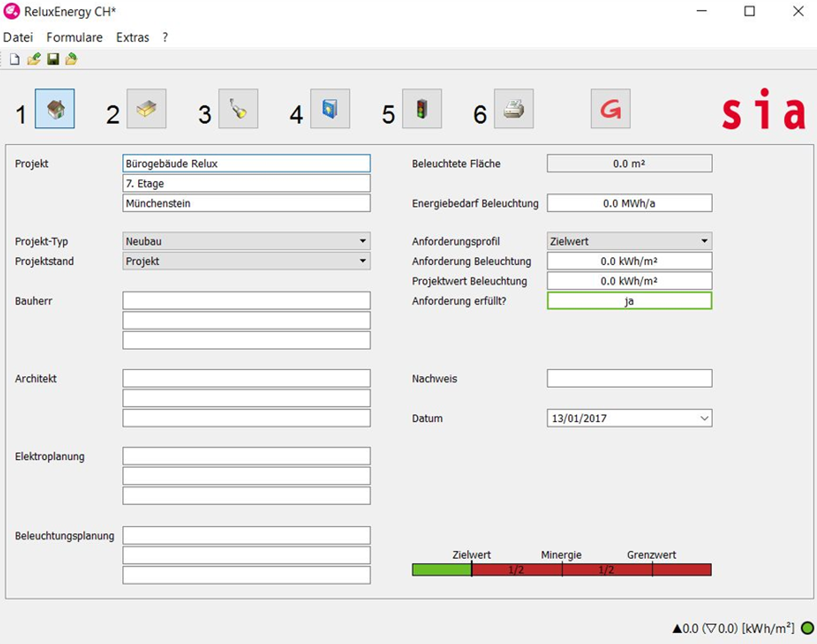817x644 pixels.
Task: Click the Beleuchtete Fläche value field
Action: point(629,163)
